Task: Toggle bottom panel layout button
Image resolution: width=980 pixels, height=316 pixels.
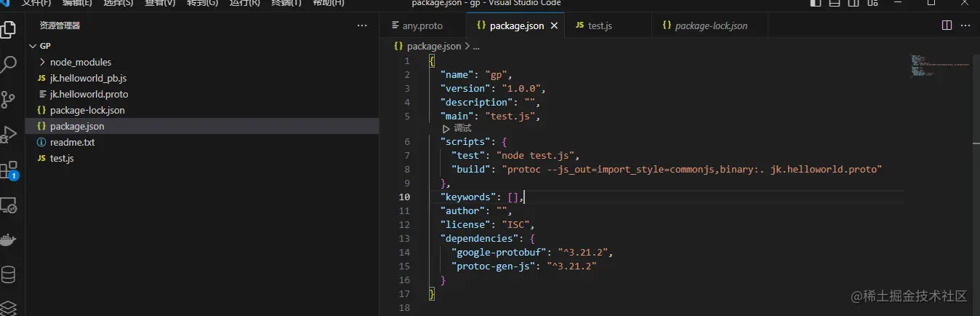Action: [x=835, y=4]
